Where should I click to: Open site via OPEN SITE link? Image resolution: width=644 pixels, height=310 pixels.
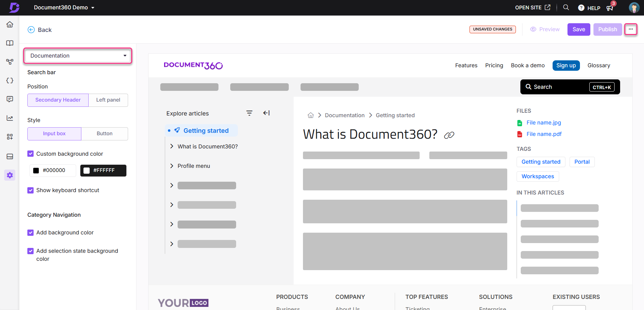tap(533, 8)
